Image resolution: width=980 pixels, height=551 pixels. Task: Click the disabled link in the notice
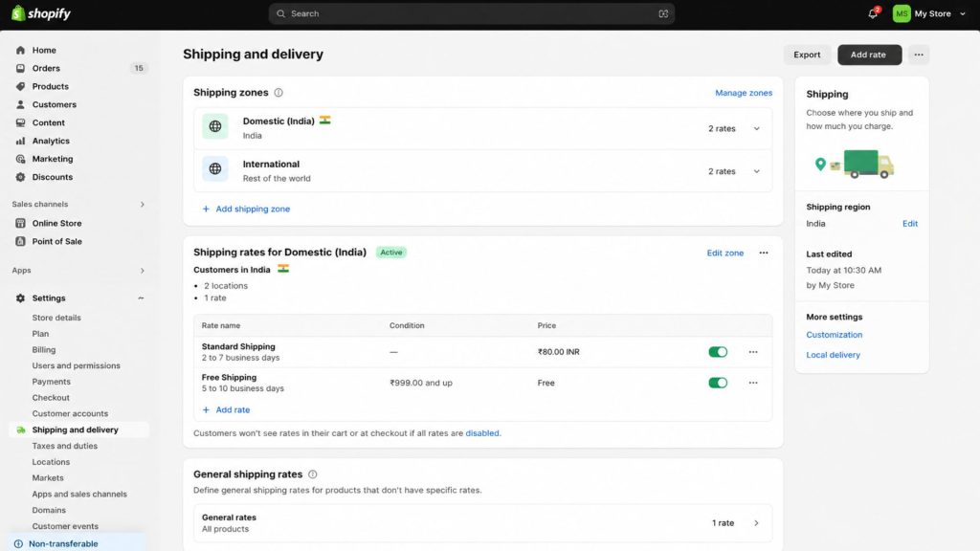[x=482, y=433]
